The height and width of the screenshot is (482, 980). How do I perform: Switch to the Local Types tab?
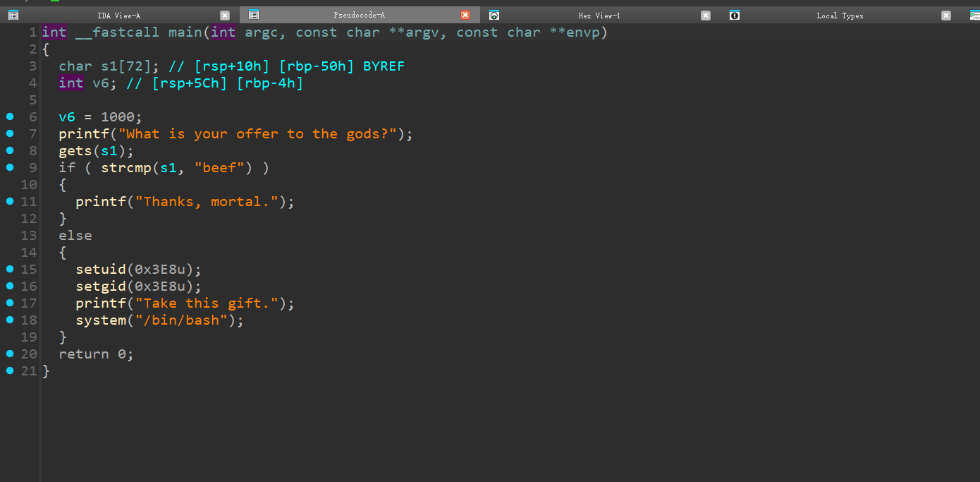pyautogui.click(x=840, y=15)
